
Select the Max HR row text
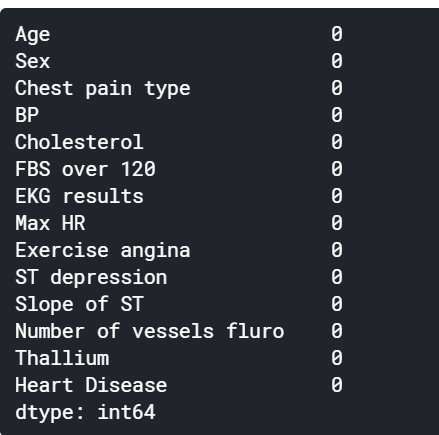coord(50,223)
